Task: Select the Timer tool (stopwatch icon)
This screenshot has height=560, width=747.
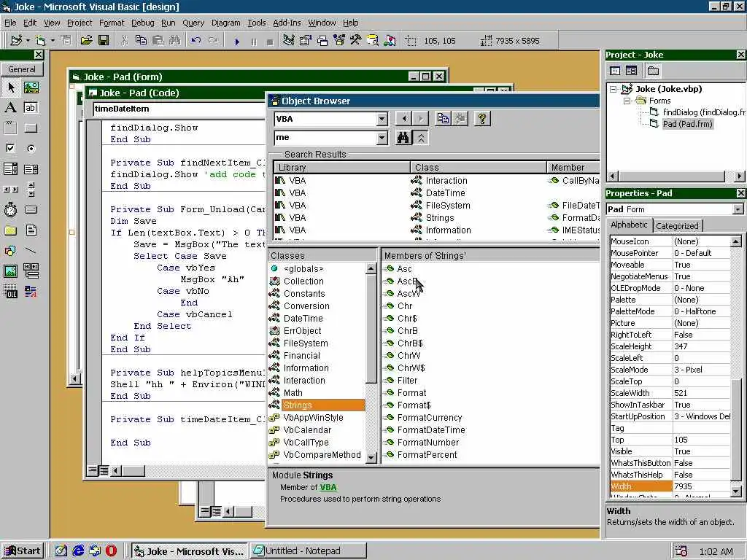Action: click(x=10, y=209)
